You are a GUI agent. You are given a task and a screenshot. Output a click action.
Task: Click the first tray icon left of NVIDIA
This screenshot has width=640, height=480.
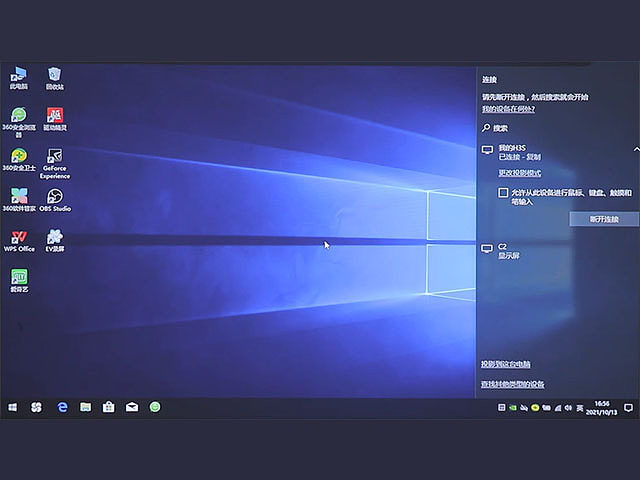(502, 407)
